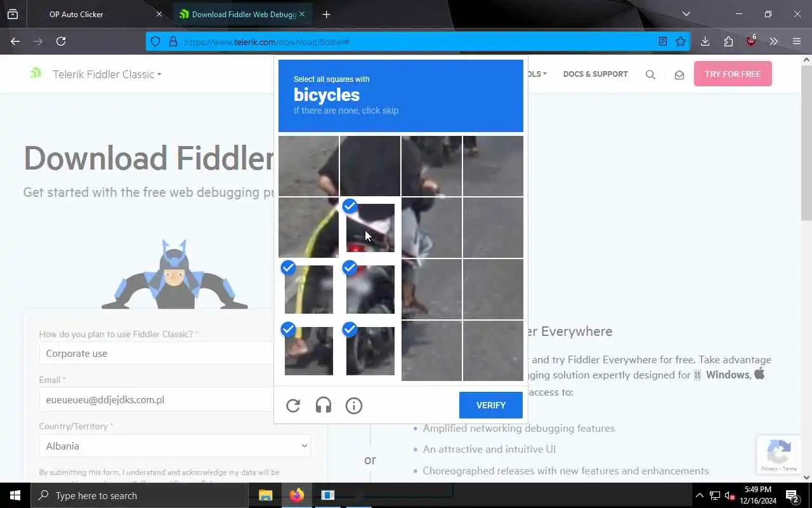This screenshot has width=812, height=508.
Task: Toggle reader view in address bar
Action: 663,41
